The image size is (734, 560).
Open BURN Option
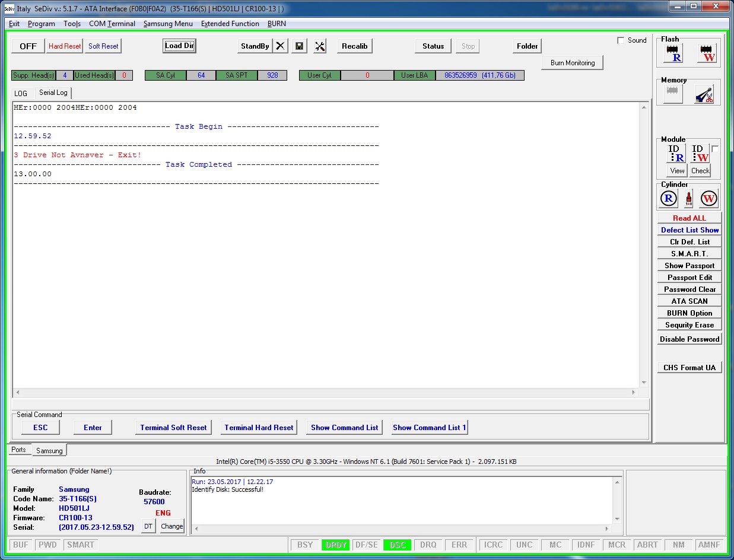689,313
